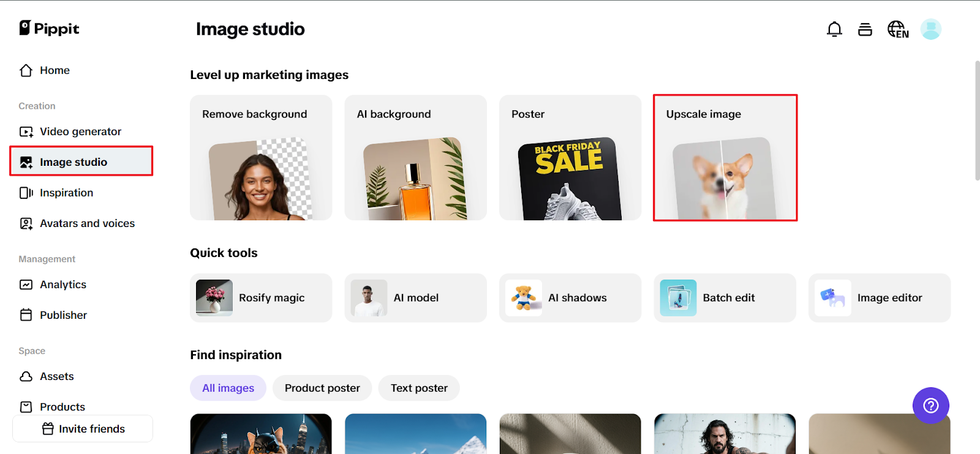Open the language globe EN icon
Image resolution: width=980 pixels, height=454 pixels.
tap(898, 29)
